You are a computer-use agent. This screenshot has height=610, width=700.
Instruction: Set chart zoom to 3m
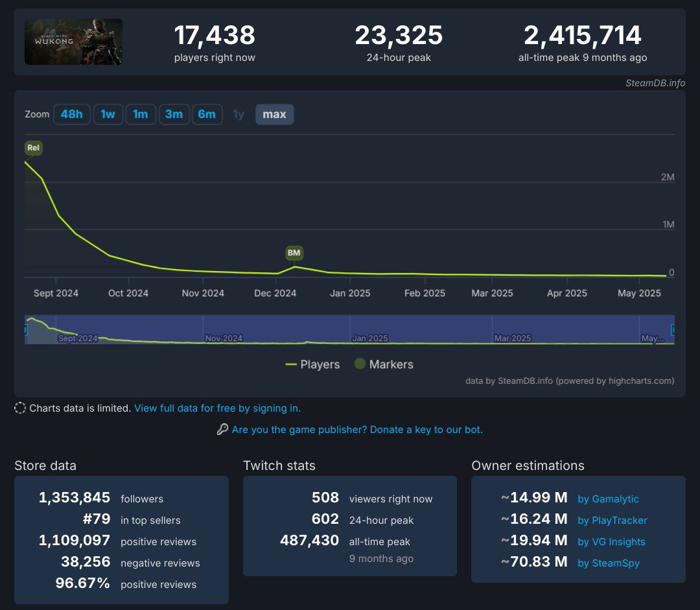pos(174,114)
